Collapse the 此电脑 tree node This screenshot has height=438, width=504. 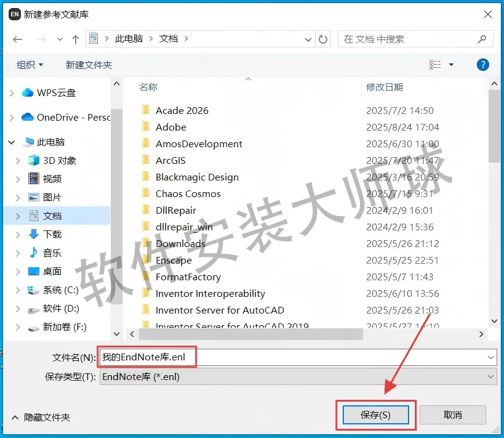pyautogui.click(x=12, y=142)
